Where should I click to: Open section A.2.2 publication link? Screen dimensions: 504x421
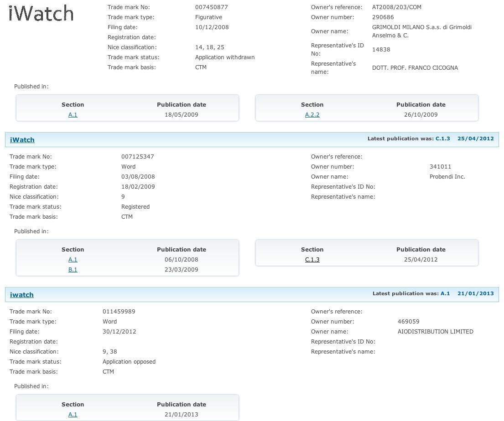pos(312,115)
